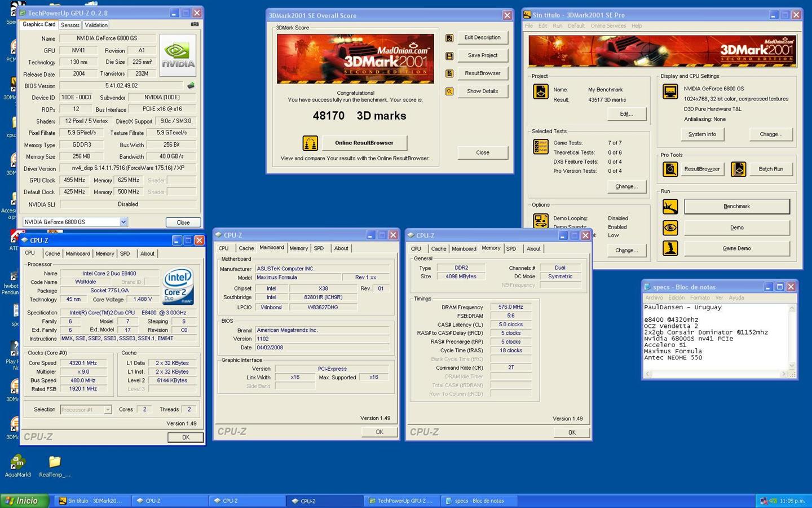Open the SPD tab in CPU-Z mainboard window

pyautogui.click(x=319, y=248)
